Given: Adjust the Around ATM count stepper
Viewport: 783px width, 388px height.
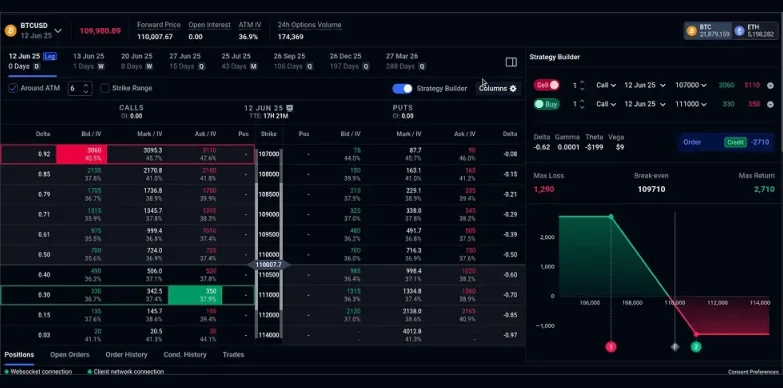Looking at the screenshot, I should pos(86,88).
